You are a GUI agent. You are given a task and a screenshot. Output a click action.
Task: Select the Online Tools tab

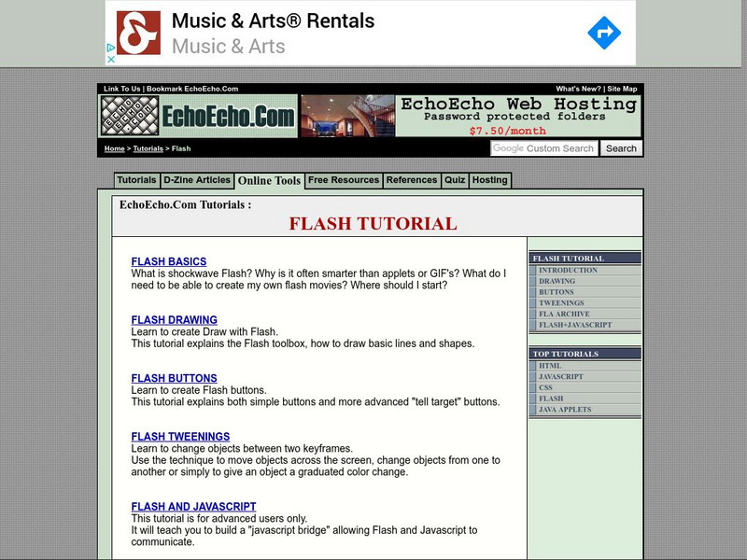point(269,180)
